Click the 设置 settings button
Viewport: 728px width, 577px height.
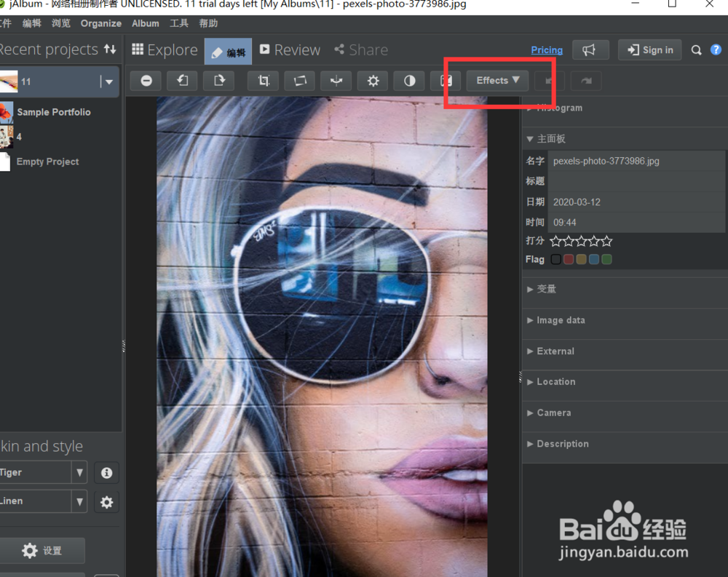41,551
